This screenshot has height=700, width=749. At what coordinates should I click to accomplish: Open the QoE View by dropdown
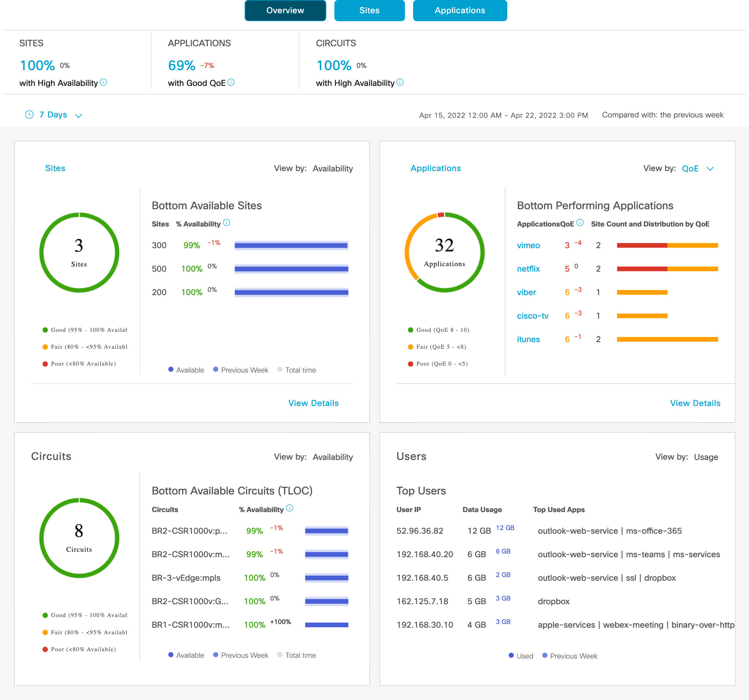tap(690, 168)
